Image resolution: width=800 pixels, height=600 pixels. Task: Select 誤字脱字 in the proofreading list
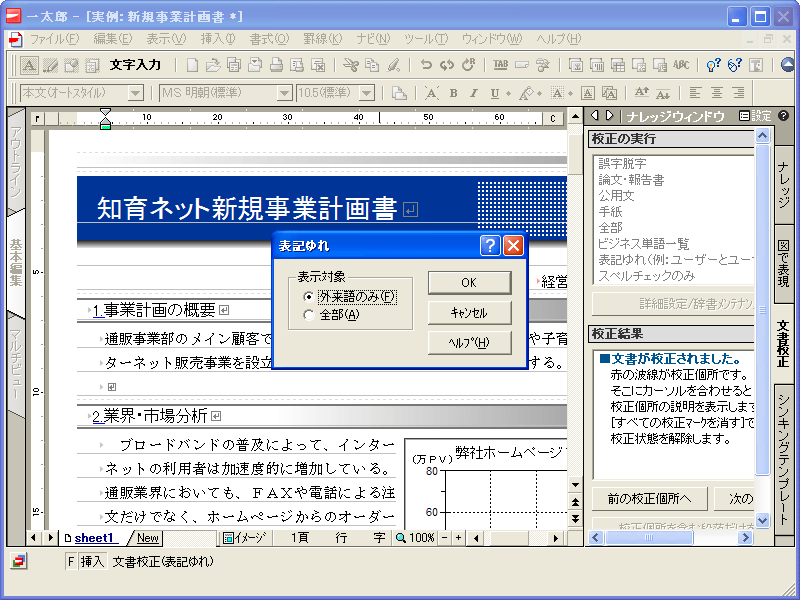pos(622,163)
